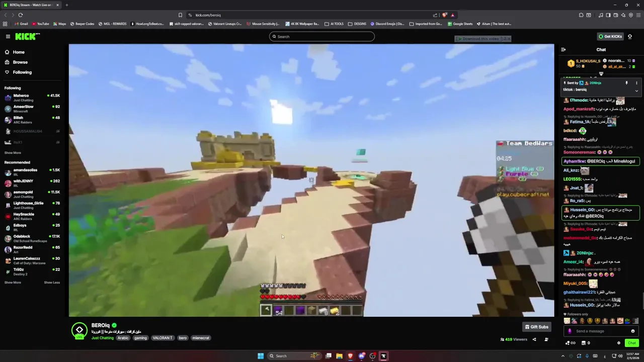Collapse the chat panel using arrow icon
644x362 pixels.
[x=563, y=50]
